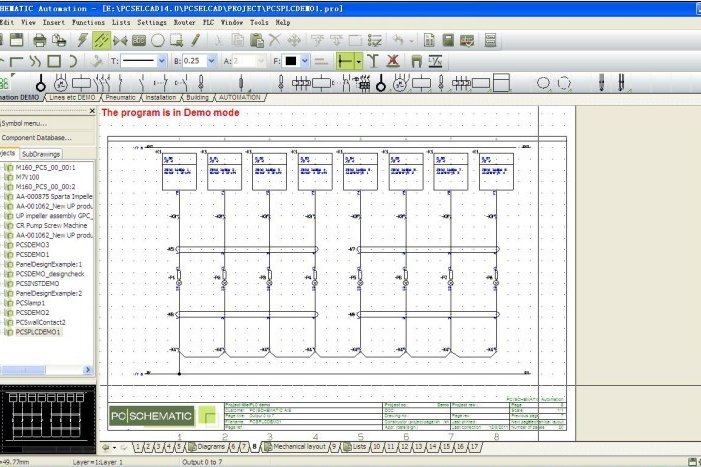Open the Settings menu

(152, 22)
